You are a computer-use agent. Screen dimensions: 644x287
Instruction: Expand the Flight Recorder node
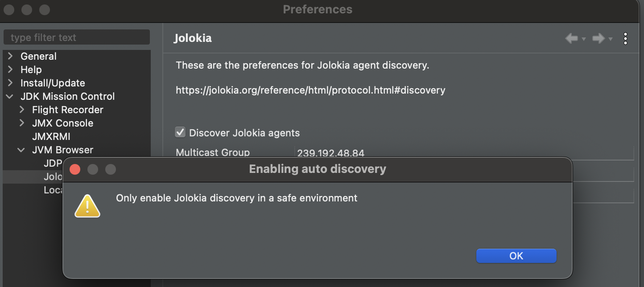point(22,110)
